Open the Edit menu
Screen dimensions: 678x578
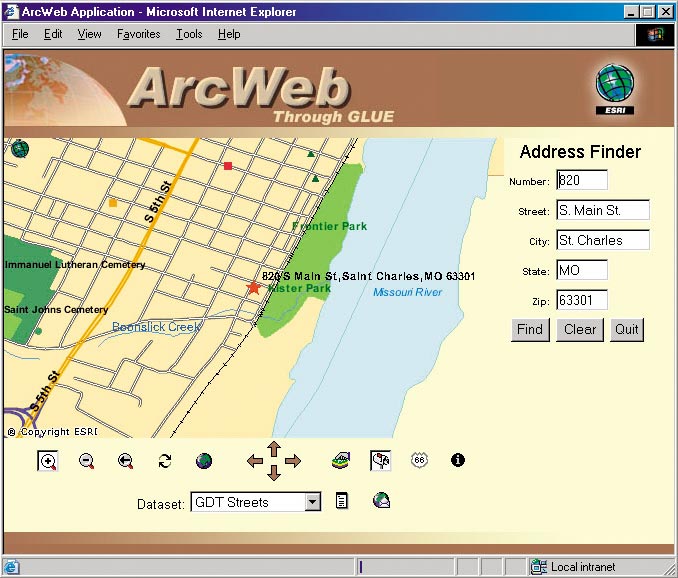click(53, 34)
